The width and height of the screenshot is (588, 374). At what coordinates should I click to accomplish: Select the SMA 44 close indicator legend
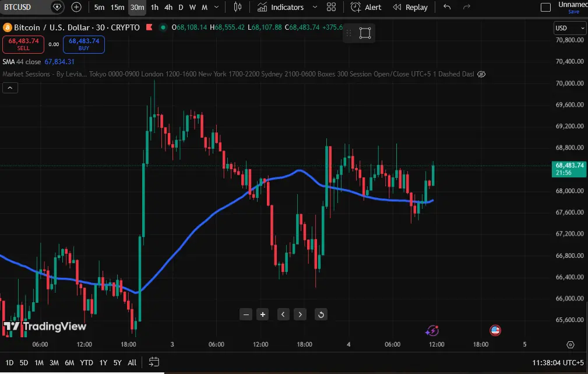tap(22, 62)
